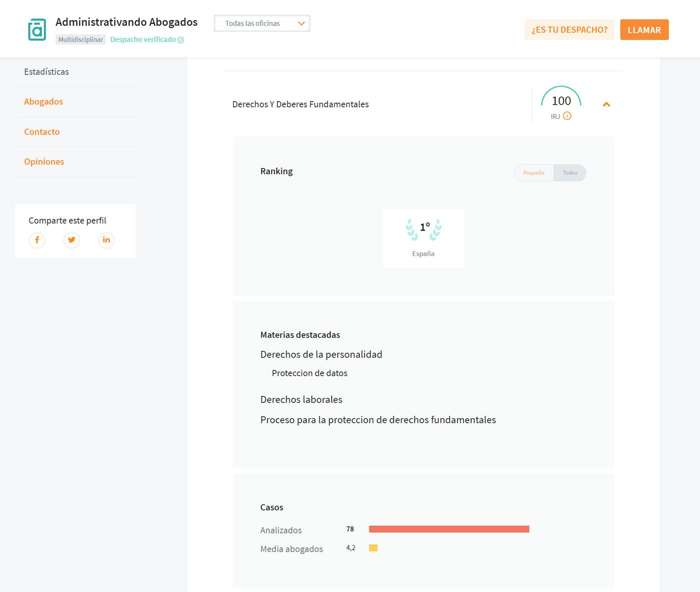Go to Estadísticas section
This screenshot has width=700, height=592.
(x=46, y=72)
